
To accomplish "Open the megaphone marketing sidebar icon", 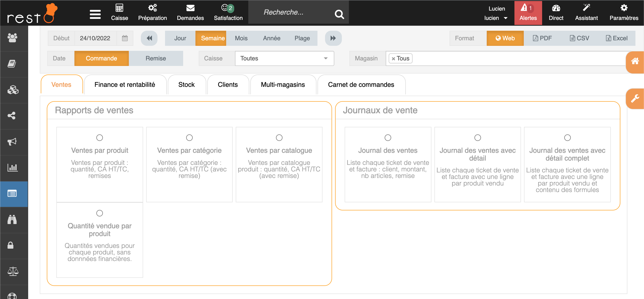I will 13,142.
